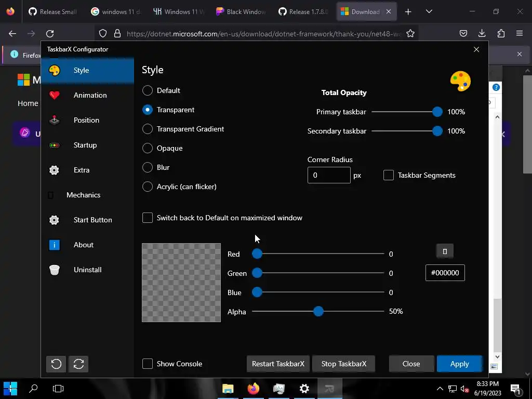Click the trash bin icon beside Uninstall
532x399 pixels.
(x=54, y=270)
